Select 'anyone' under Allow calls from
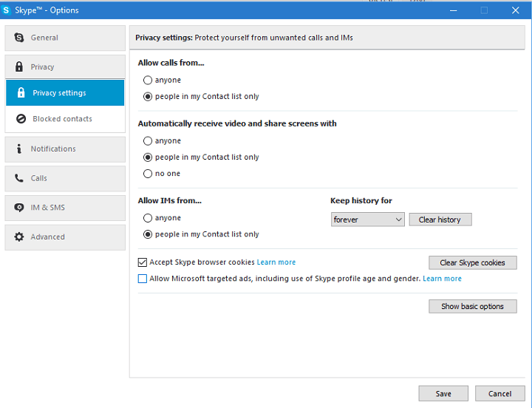Viewport: 532px width, 408px height. click(148, 80)
